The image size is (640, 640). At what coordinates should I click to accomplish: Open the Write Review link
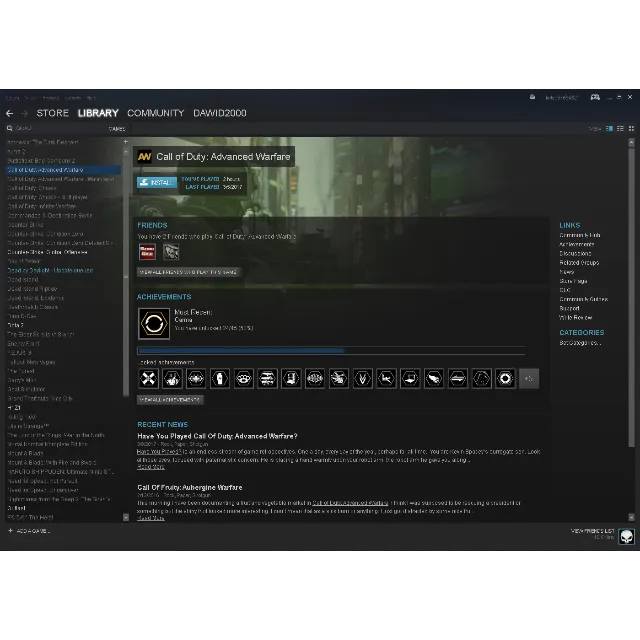pos(576,318)
